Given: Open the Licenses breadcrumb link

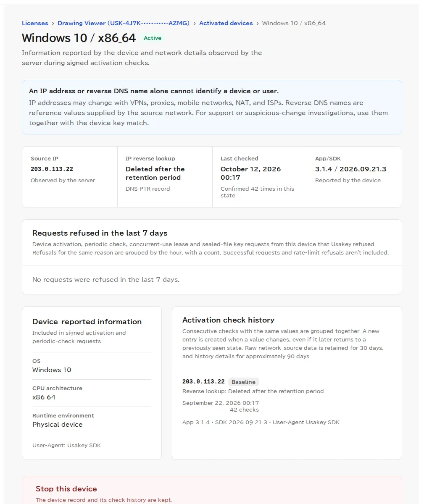Looking at the screenshot, I should pyautogui.click(x=35, y=23).
